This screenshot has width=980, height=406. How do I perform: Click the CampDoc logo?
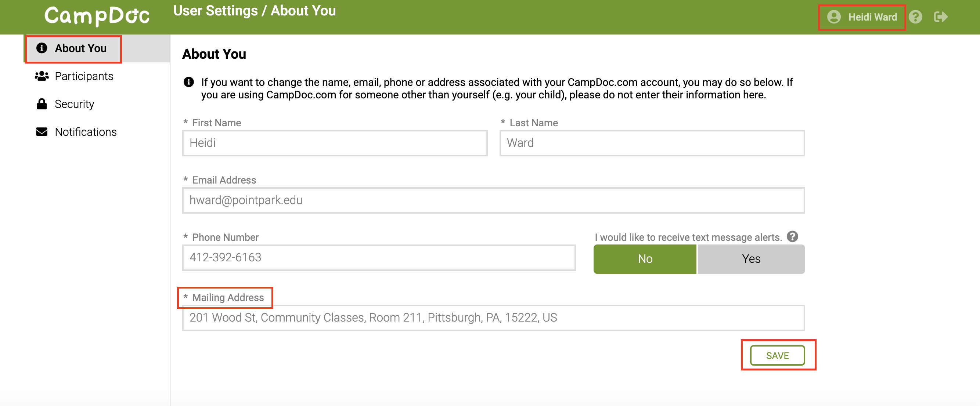tap(97, 17)
